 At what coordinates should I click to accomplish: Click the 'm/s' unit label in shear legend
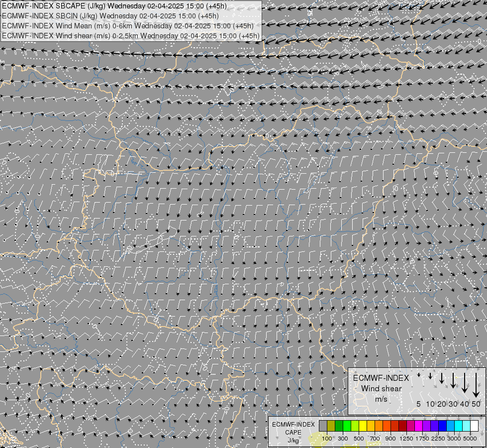381,399
